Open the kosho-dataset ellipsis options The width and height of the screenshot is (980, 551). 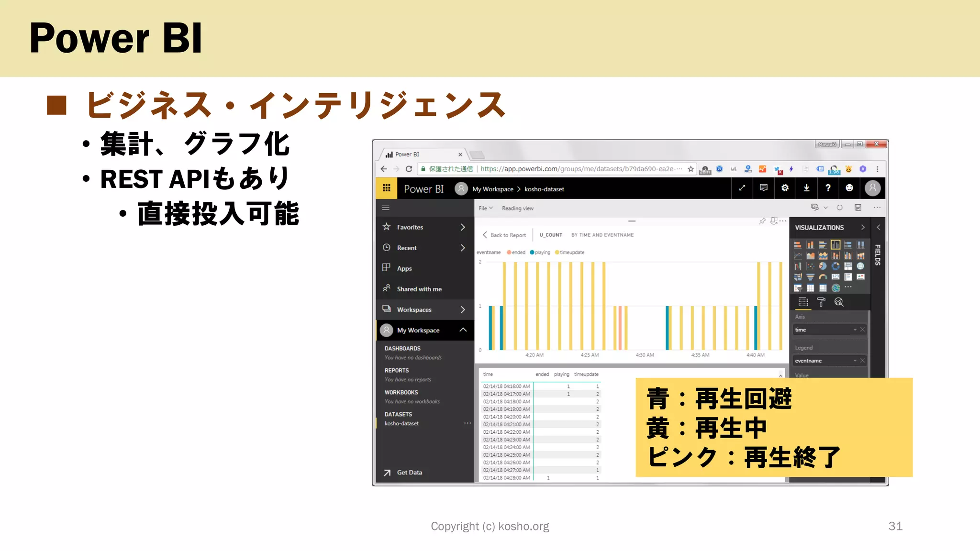468,423
